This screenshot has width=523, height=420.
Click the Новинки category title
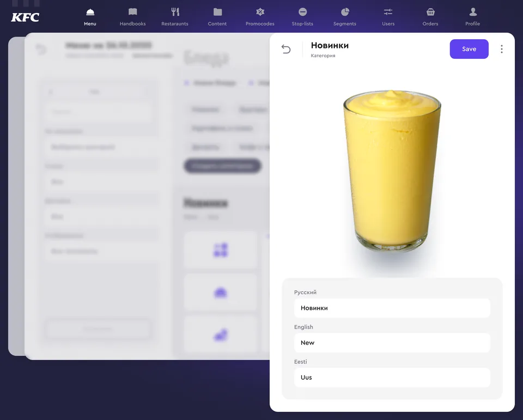click(330, 45)
